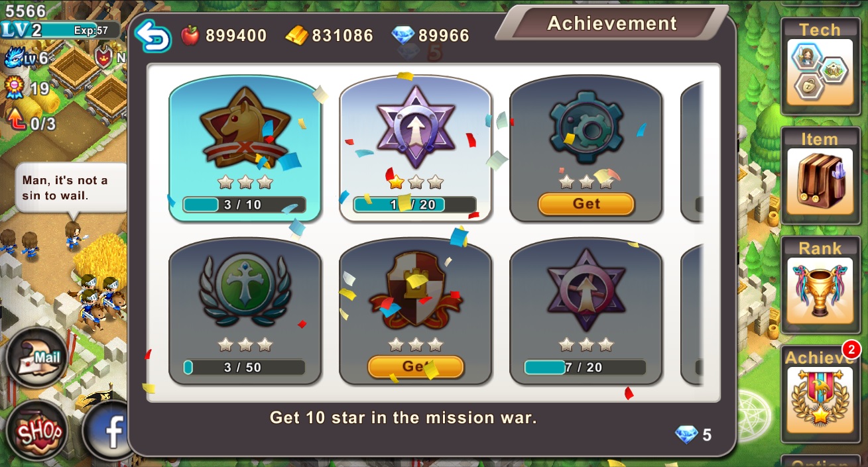This screenshot has width=868, height=467.
Task: Open the Achieve medal icon
Action: [820, 399]
